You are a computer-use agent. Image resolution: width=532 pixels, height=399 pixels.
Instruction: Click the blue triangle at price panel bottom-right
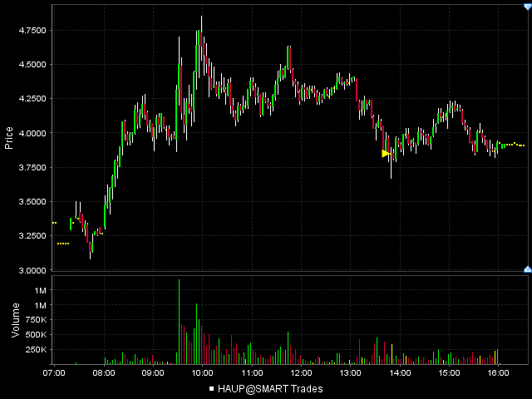point(527,268)
